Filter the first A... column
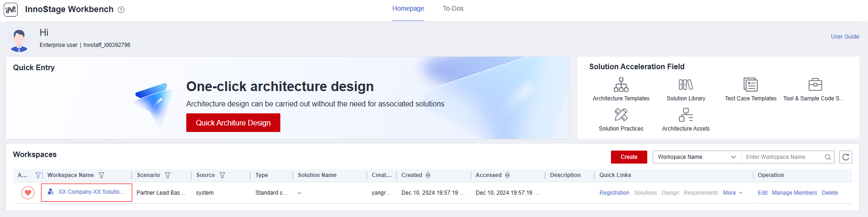The width and height of the screenshot is (868, 217). [x=38, y=175]
